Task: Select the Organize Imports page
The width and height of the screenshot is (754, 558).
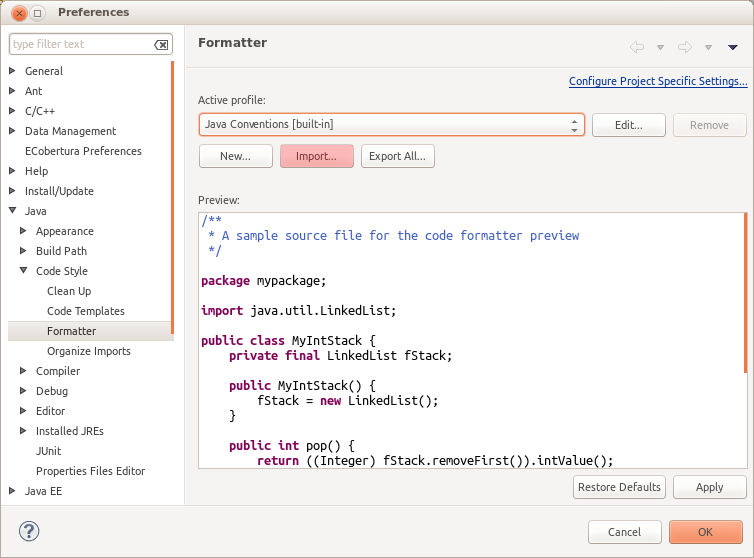Action: 89,351
